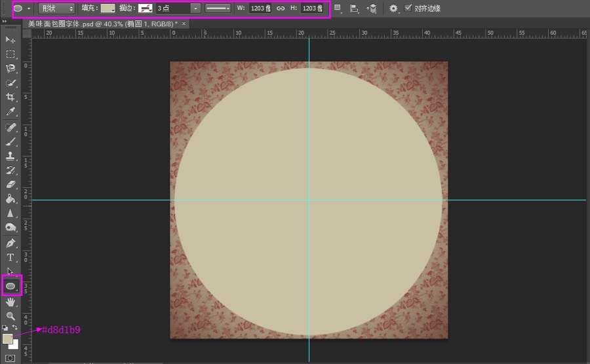Reset default foreground and background colors
Viewport: 590px width, 364px height.
coord(5,327)
